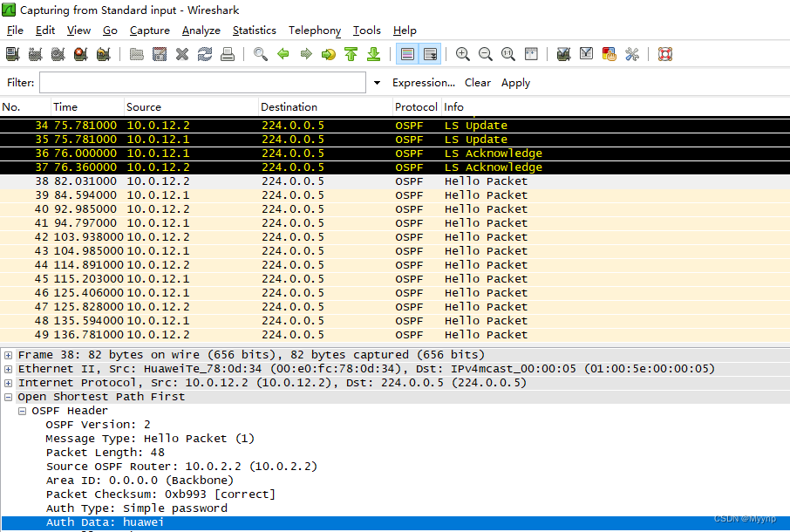Collapse the Open Shortest Path First node

(8, 398)
